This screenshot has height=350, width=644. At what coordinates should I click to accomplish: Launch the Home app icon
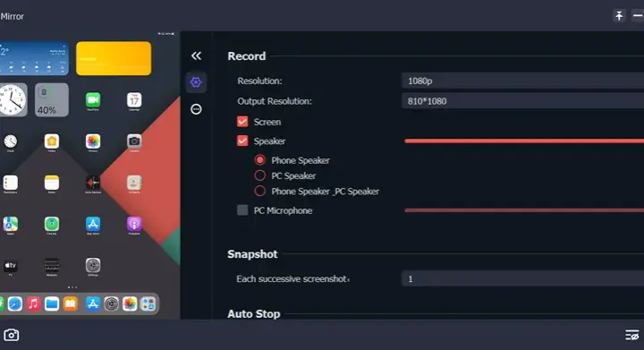click(52, 141)
